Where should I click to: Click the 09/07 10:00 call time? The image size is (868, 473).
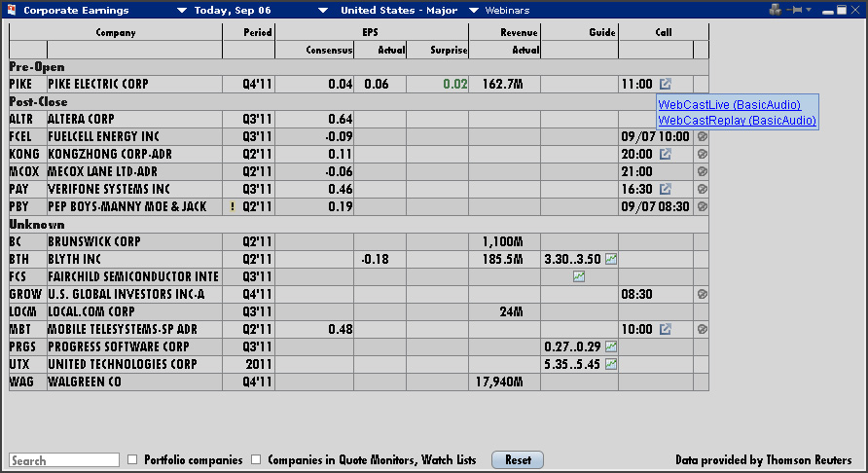655,137
